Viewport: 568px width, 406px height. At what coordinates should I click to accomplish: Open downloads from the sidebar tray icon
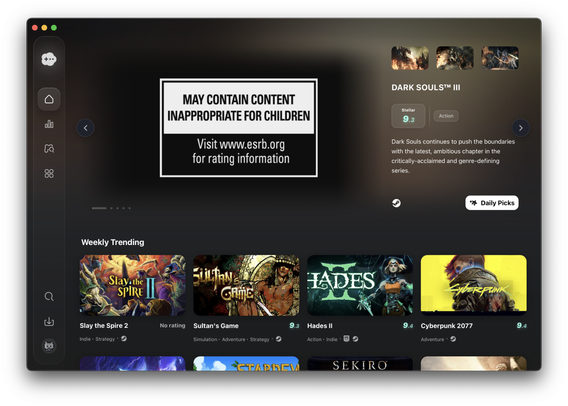pyautogui.click(x=49, y=321)
